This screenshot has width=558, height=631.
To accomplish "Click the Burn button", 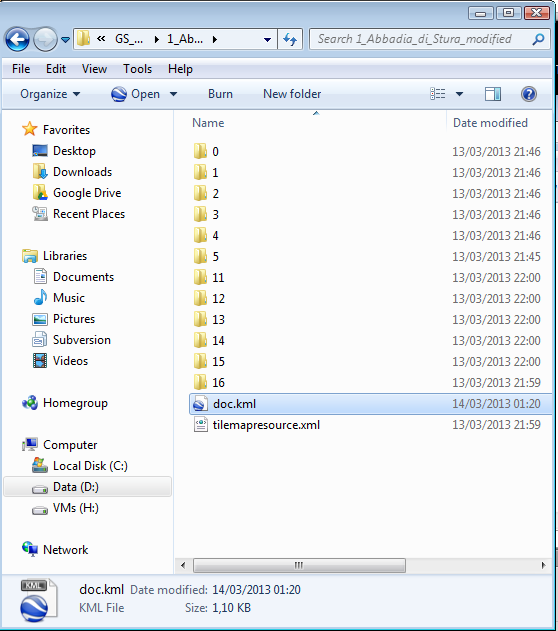I will pos(220,94).
